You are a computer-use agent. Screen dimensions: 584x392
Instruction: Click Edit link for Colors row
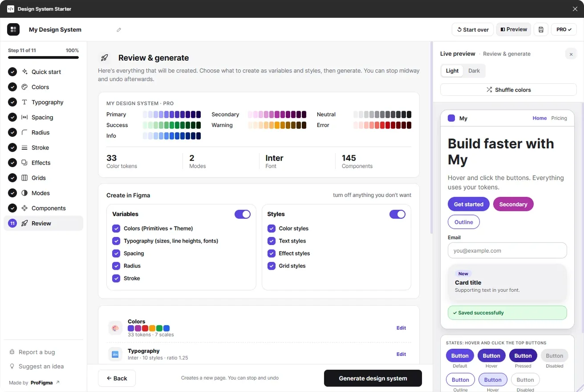(401, 328)
